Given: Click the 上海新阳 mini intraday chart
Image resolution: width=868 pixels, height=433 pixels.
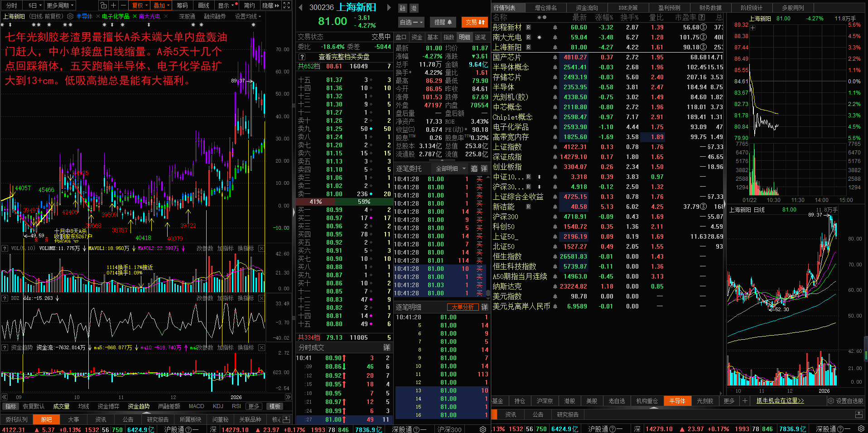Looking at the screenshot, I should pyautogui.click(x=795, y=109).
